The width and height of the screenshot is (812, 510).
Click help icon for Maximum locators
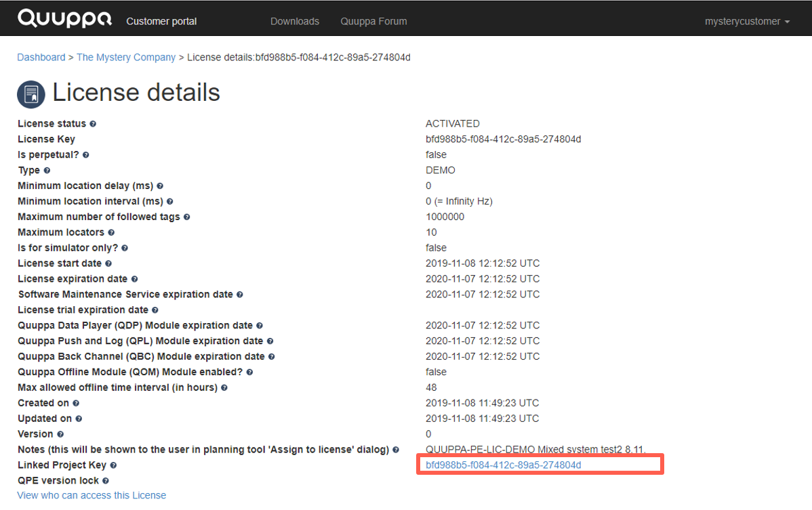click(111, 233)
